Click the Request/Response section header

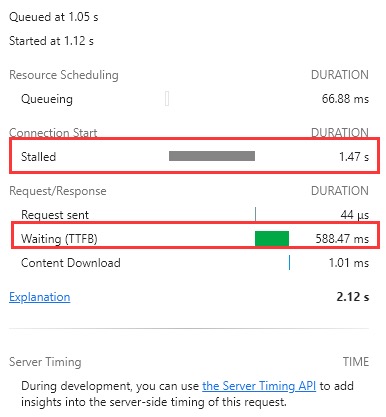(x=58, y=191)
